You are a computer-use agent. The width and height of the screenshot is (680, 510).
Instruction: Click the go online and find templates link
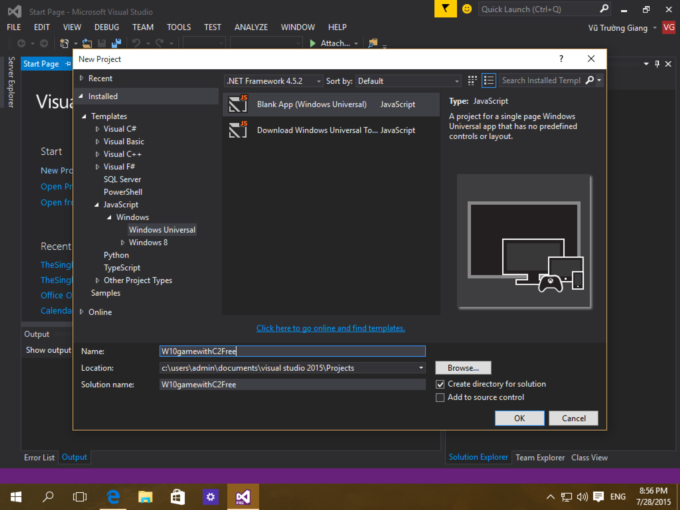(x=330, y=328)
